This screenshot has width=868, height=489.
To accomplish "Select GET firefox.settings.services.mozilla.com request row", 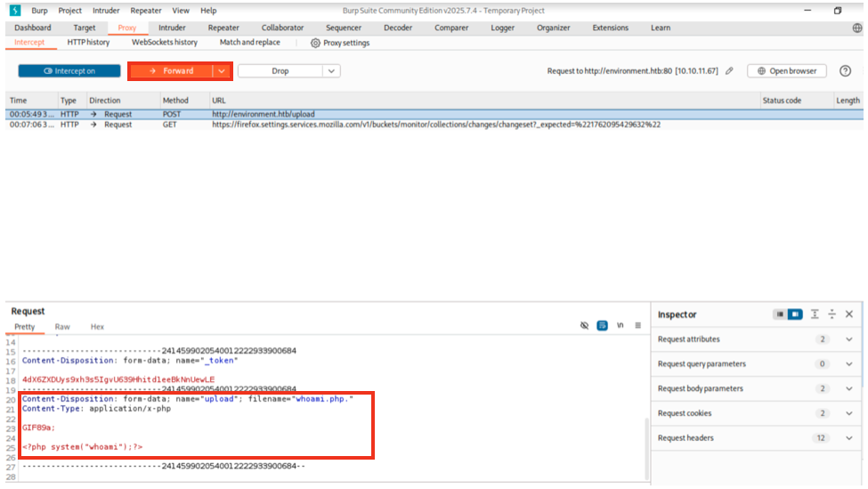I will pyautogui.click(x=434, y=125).
